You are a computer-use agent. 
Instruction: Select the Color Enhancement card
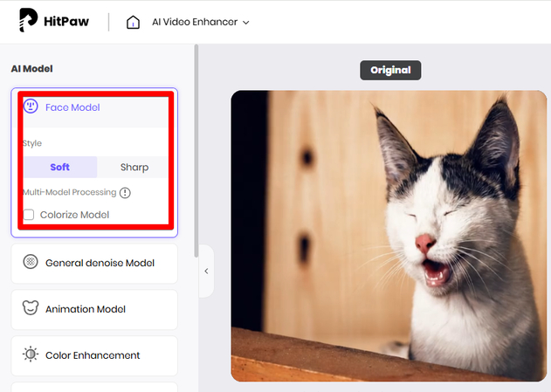pyautogui.click(x=94, y=355)
